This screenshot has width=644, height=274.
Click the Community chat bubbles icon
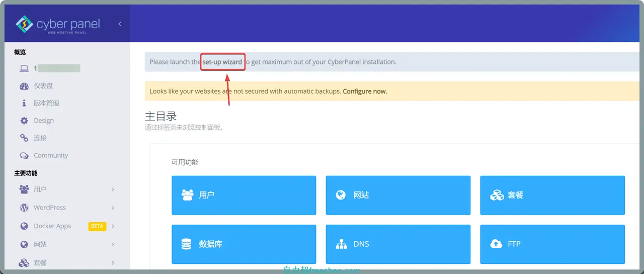pos(24,156)
